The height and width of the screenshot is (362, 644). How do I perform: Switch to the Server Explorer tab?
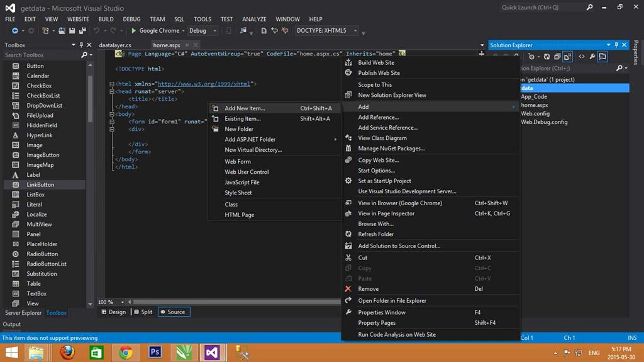point(23,313)
